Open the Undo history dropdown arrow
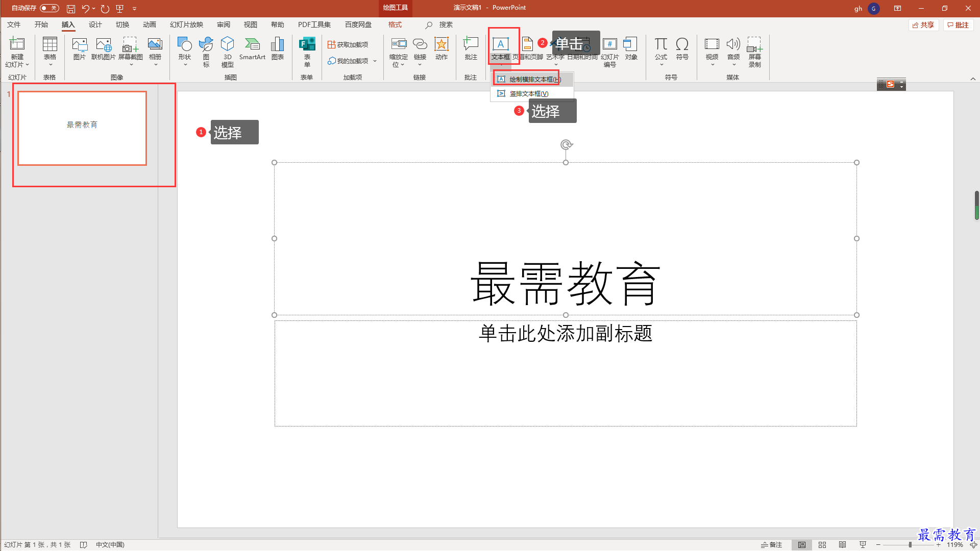Viewport: 980px width, 551px height. [x=94, y=8]
